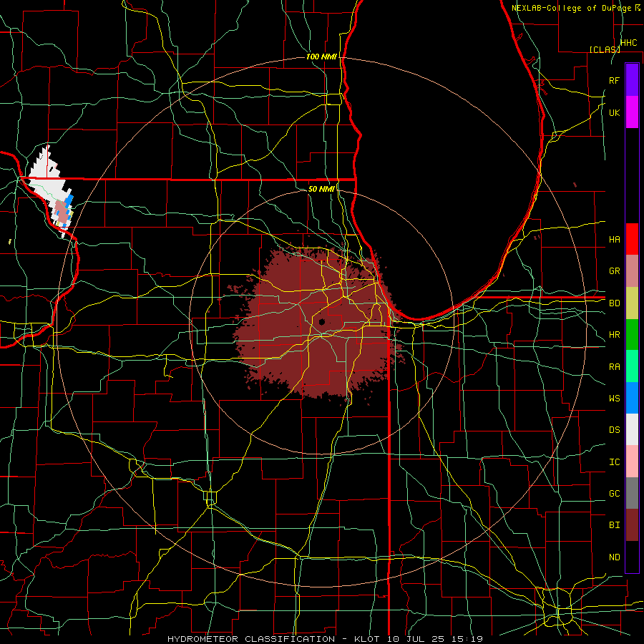Screen dimensions: 644x644
Task: Click the 'ND' legend label
Action: (x=614, y=557)
